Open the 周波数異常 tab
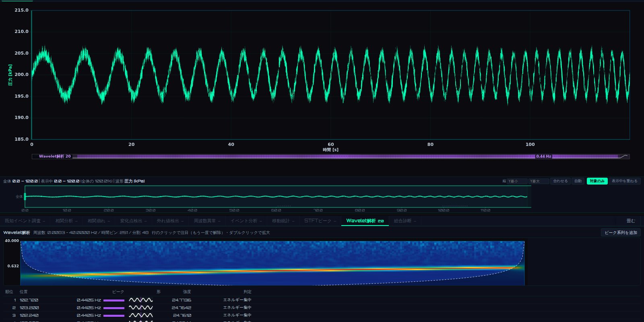Image resolution: width=644 pixels, height=322 pixels. [x=207, y=221]
